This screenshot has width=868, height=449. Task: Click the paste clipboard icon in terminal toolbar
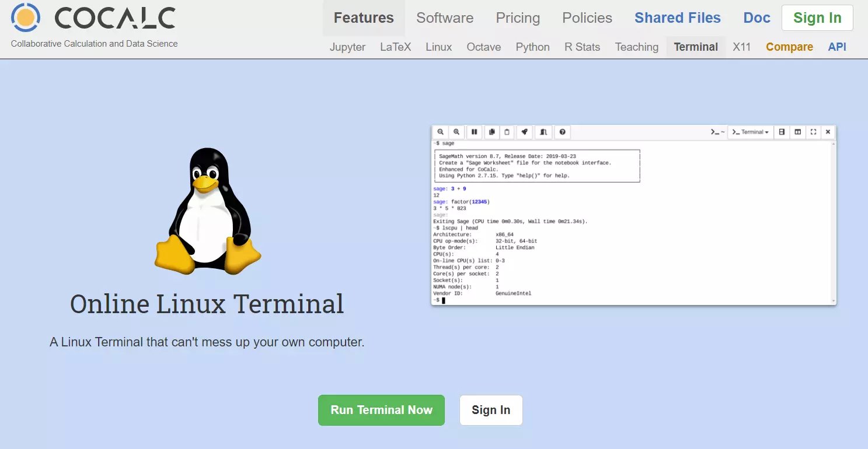tap(507, 132)
